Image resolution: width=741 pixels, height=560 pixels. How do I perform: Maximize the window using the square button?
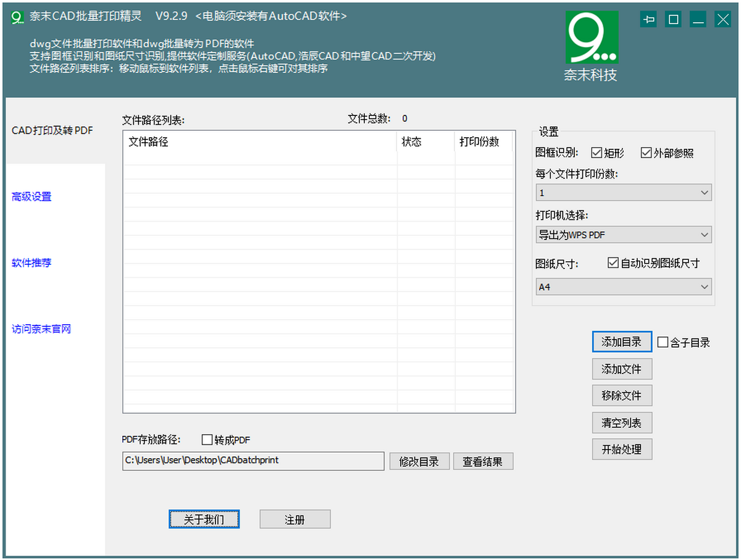674,20
